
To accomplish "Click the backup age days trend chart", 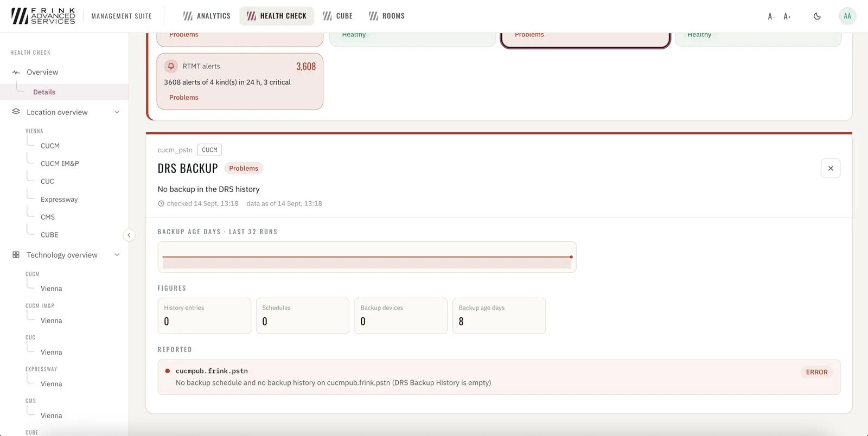I will (367, 257).
